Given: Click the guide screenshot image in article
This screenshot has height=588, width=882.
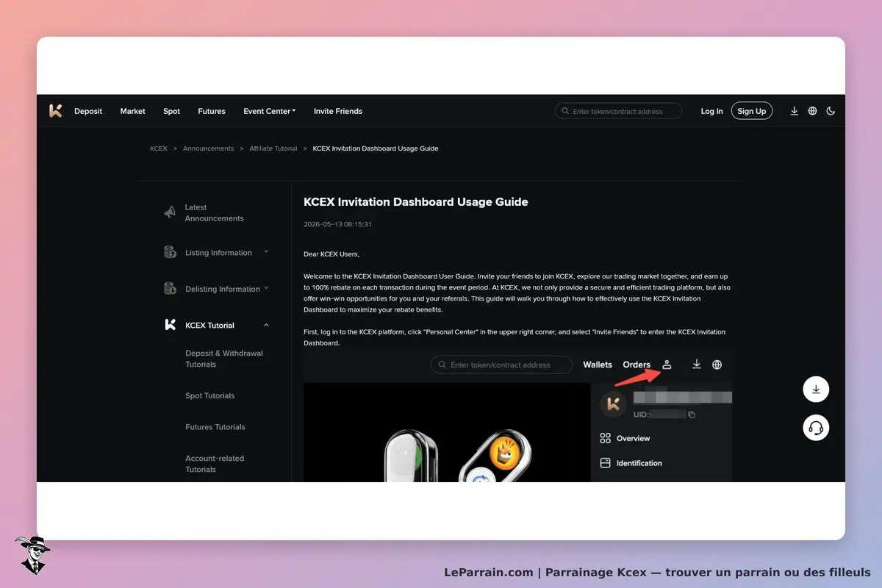Looking at the screenshot, I should 518,416.
